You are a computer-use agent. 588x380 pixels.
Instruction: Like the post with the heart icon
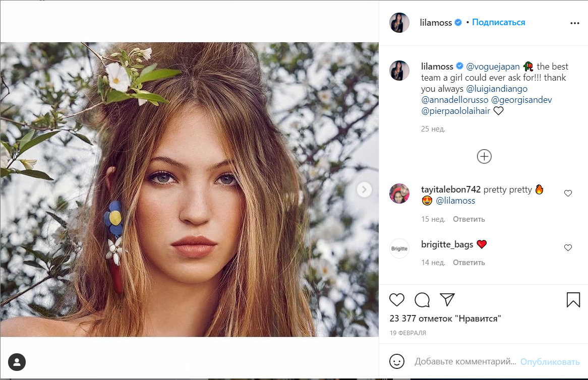[x=397, y=300]
